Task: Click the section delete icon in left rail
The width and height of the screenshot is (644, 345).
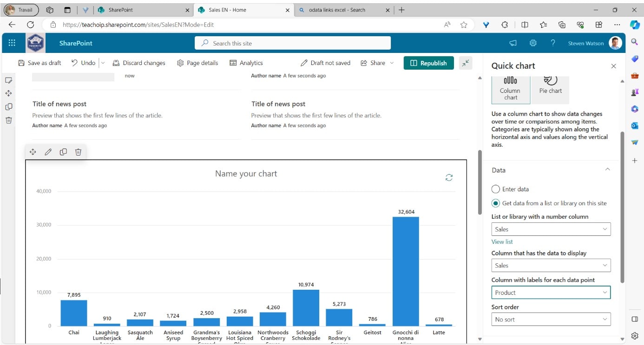Action: click(x=8, y=120)
